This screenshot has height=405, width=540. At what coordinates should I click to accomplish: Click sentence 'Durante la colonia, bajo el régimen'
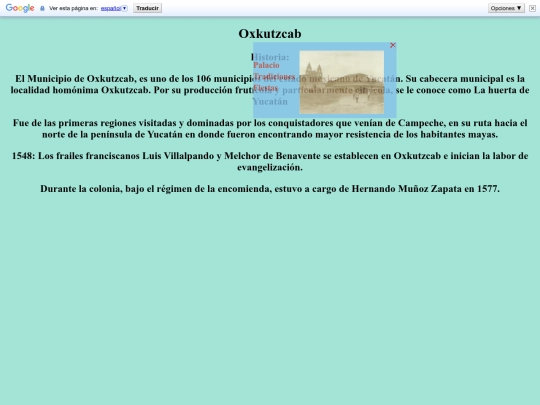point(270,189)
